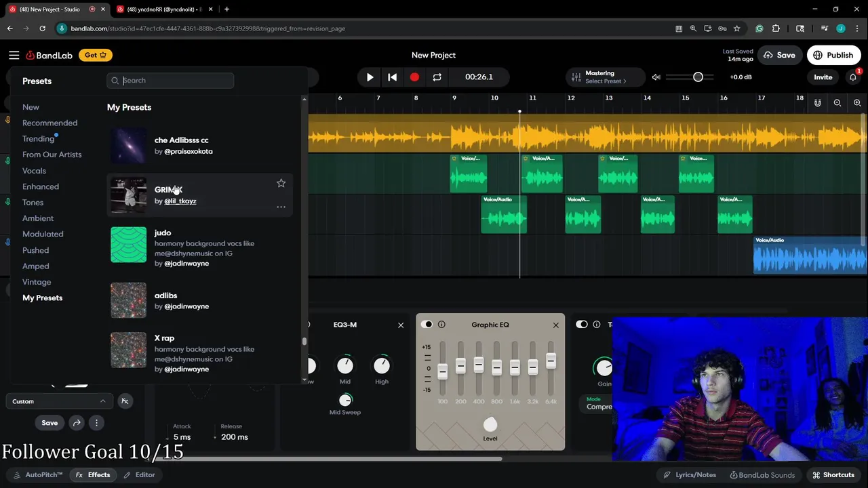Mute master volume via speaker icon
Viewport: 868px width, 488px height.
[656, 77]
